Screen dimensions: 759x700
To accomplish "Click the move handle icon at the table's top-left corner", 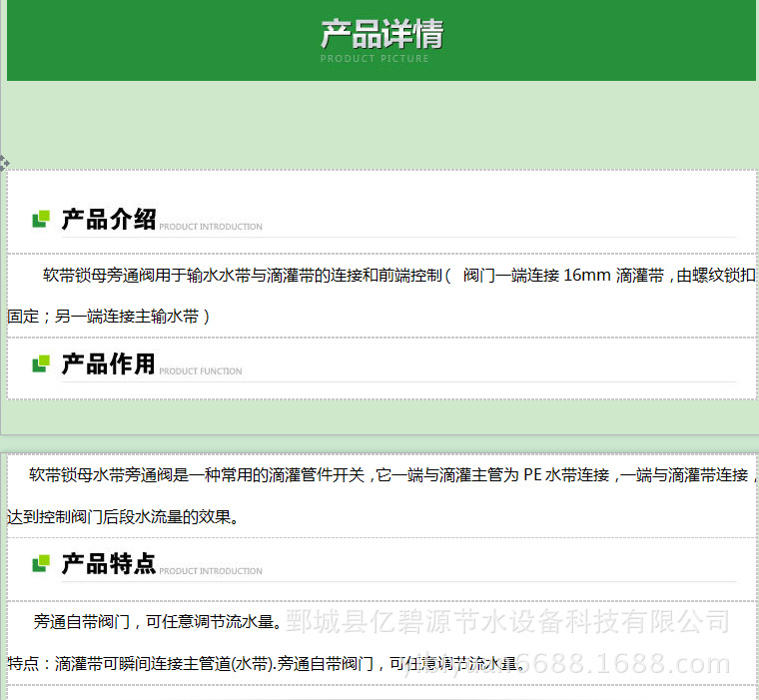I will (4, 161).
